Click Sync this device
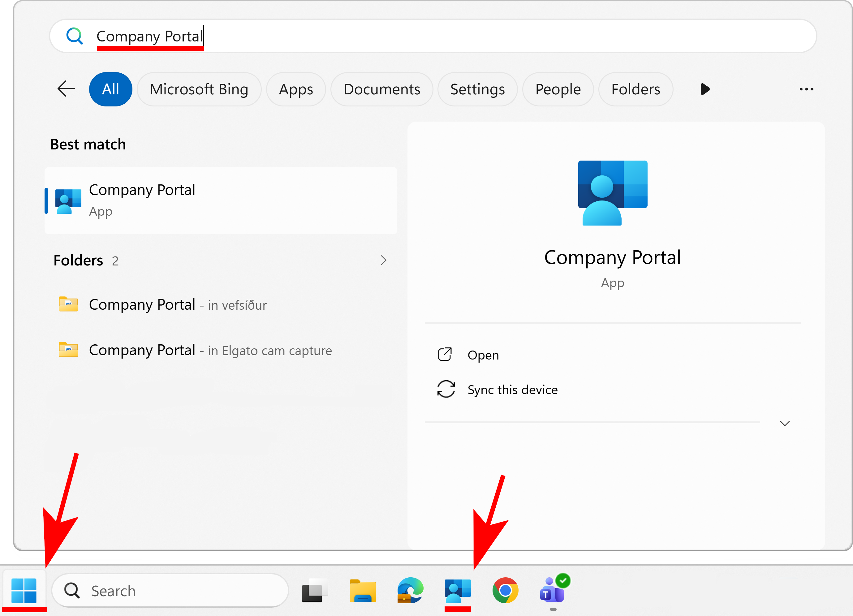 (x=512, y=390)
